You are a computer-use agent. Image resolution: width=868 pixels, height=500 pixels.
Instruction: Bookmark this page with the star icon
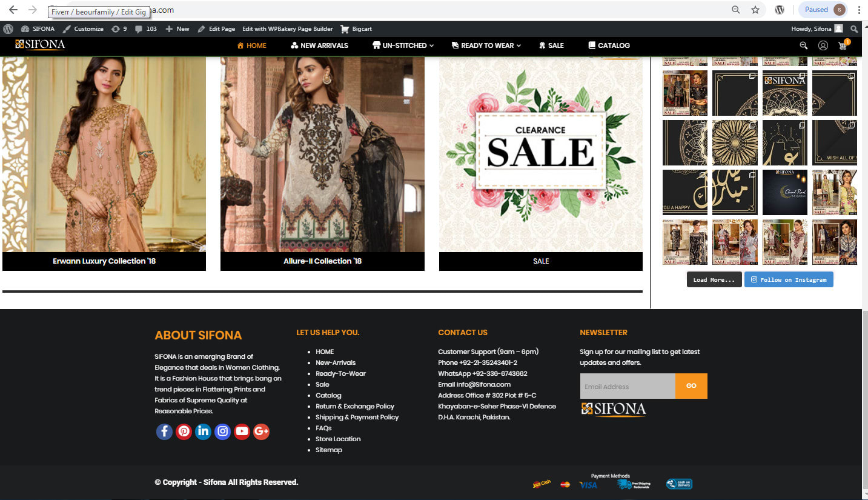coord(755,10)
